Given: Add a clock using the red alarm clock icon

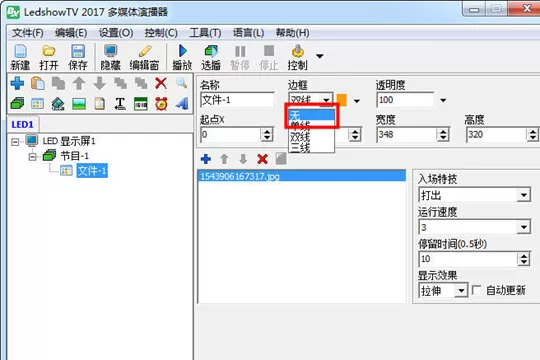Looking at the screenshot, I should pos(161,103).
